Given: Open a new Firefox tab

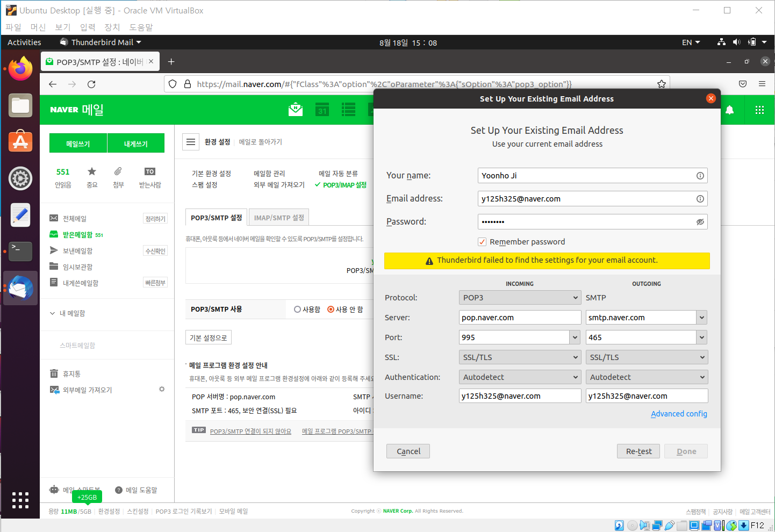Looking at the screenshot, I should click(x=171, y=62).
